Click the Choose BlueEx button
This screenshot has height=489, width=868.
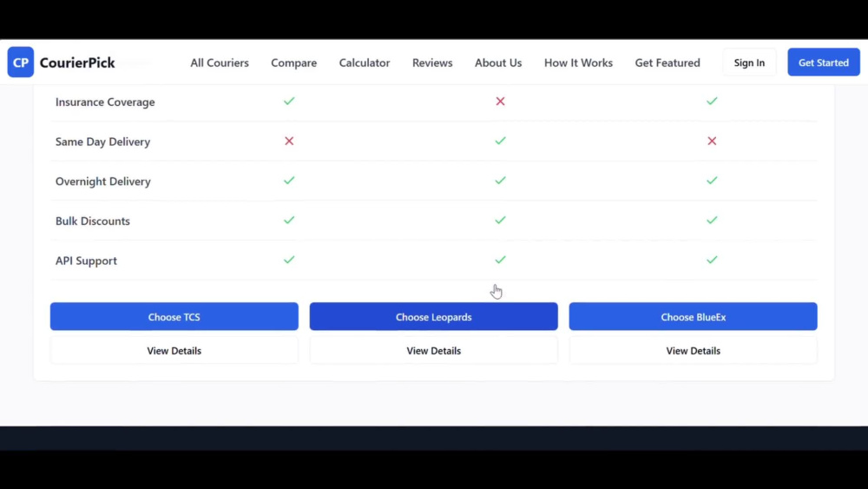tap(693, 317)
